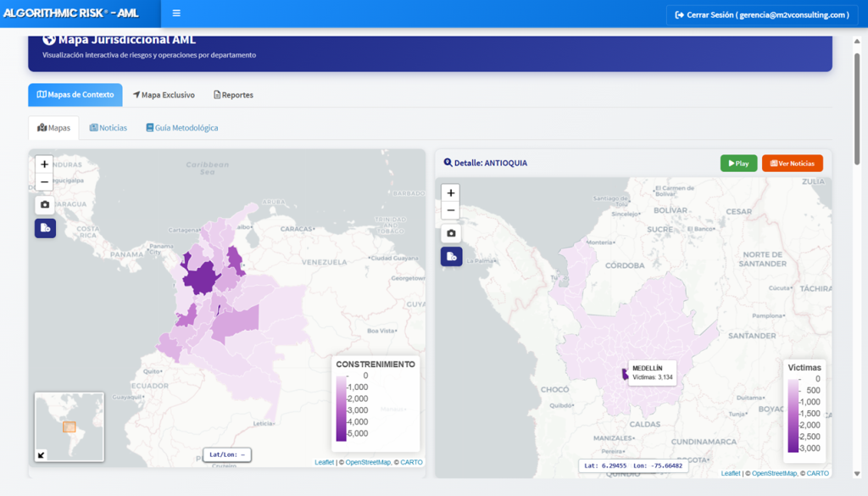The image size is (868, 496).
Task: Open Leaflet link under Antioquia map
Action: click(731, 473)
